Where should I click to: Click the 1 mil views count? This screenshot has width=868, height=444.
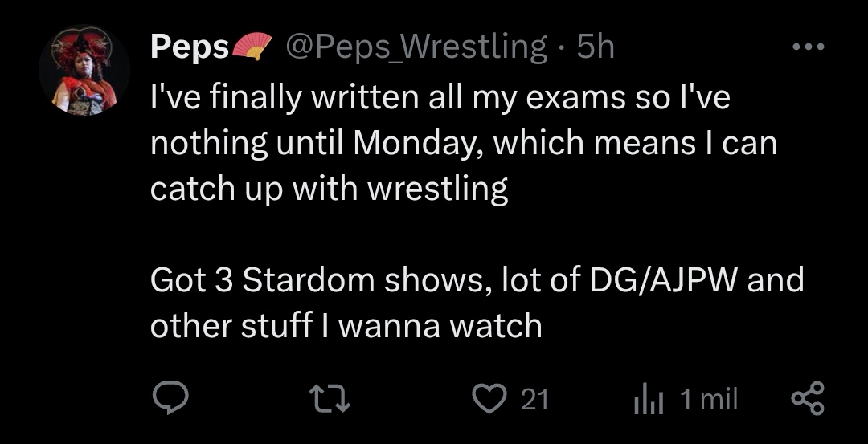(708, 399)
